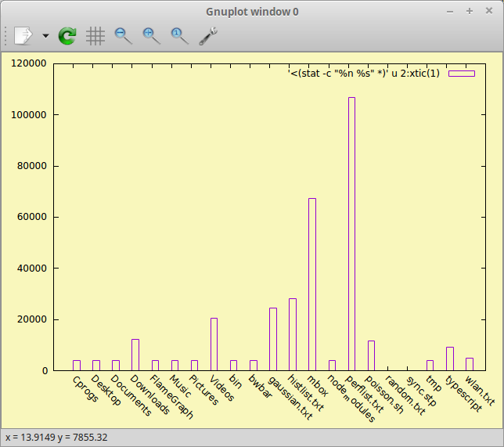Click the Downloads bar in the chart
The height and width of the screenshot is (447, 504).
pyautogui.click(x=135, y=355)
